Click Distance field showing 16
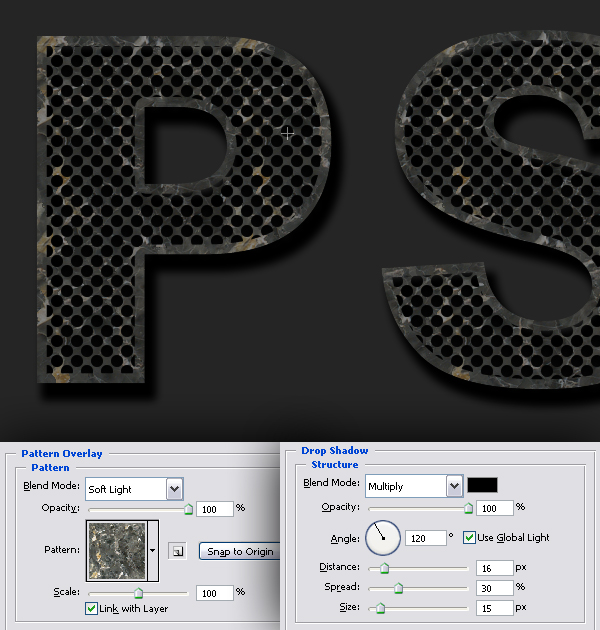This screenshot has height=630, width=600. click(495, 568)
